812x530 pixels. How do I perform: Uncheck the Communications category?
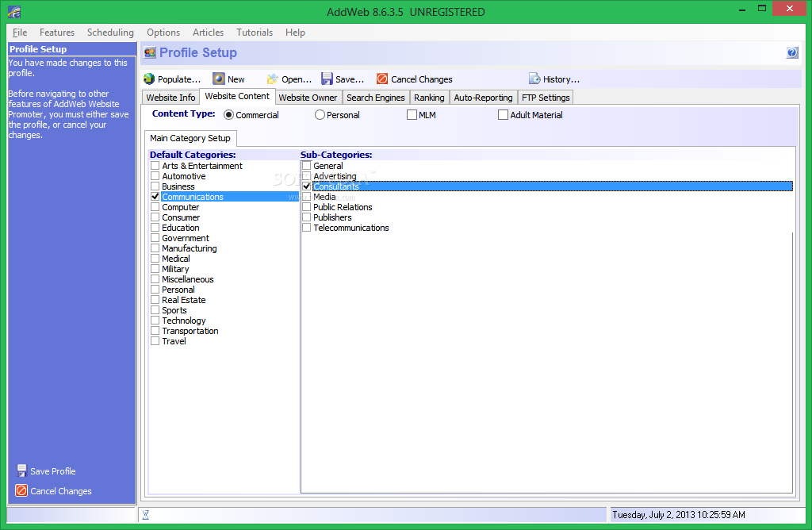pos(155,196)
